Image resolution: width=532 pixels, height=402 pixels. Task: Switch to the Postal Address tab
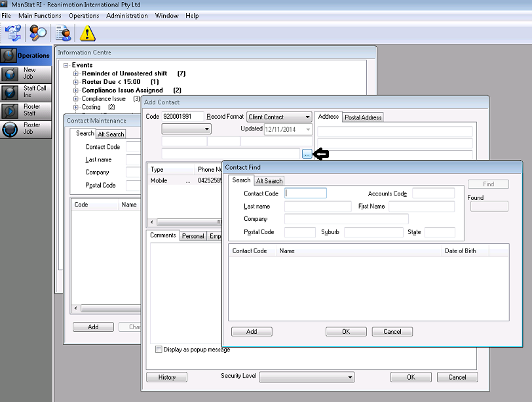364,117
